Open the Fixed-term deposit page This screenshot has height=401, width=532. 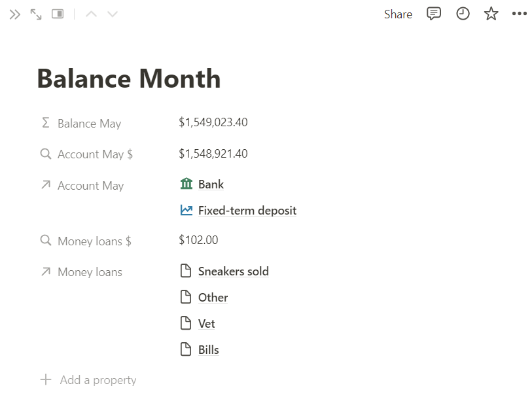click(x=247, y=211)
